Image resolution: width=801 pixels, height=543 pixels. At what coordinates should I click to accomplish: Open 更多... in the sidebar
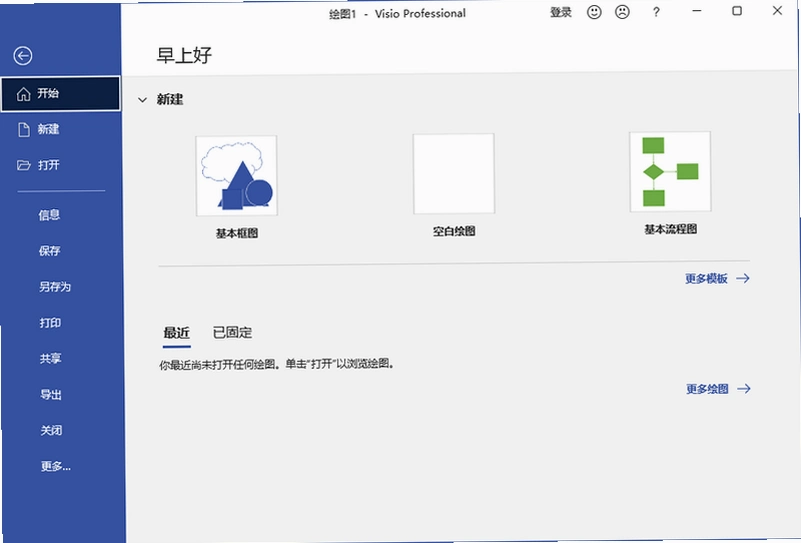[56, 466]
